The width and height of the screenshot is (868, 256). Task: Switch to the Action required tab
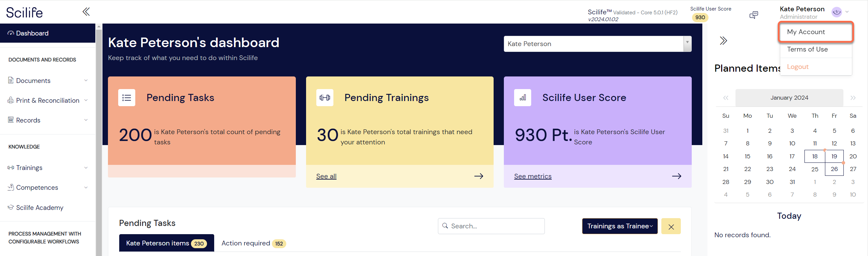[x=253, y=243]
